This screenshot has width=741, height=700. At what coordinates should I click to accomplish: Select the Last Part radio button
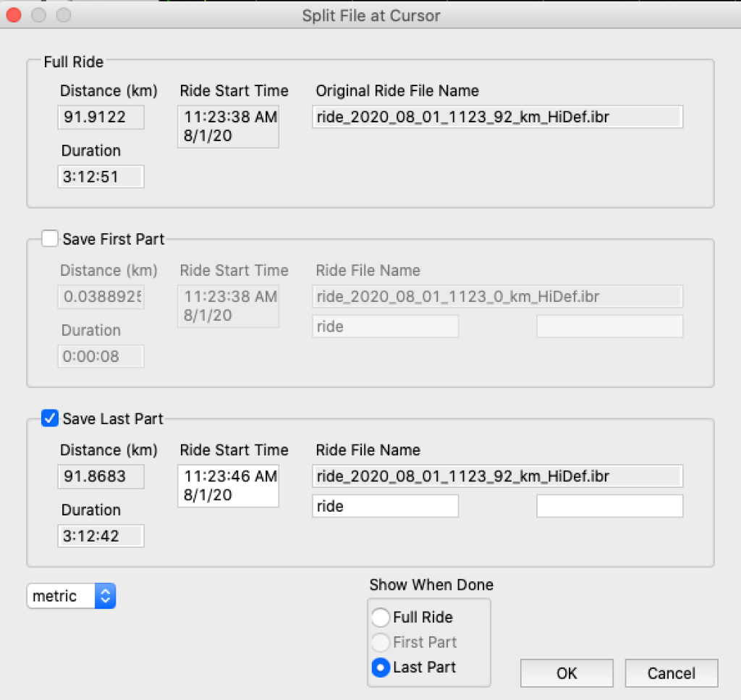pyautogui.click(x=380, y=667)
